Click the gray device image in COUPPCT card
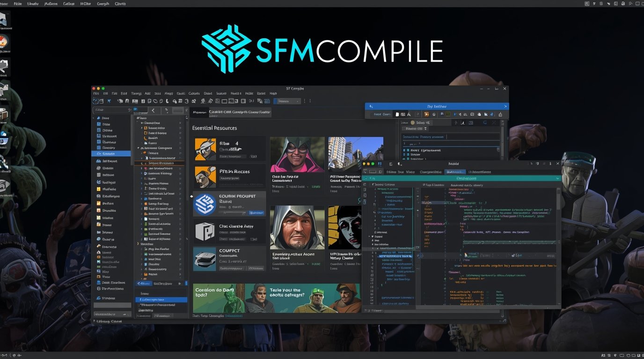Image resolution: width=644 pixels, height=359 pixels. pyautogui.click(x=205, y=259)
